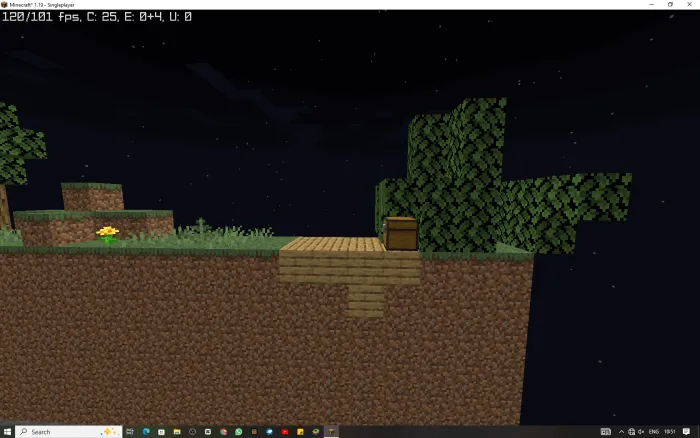Open the clock showing 18:51
Image resolution: width=700 pixels, height=438 pixels.
pyautogui.click(x=669, y=432)
